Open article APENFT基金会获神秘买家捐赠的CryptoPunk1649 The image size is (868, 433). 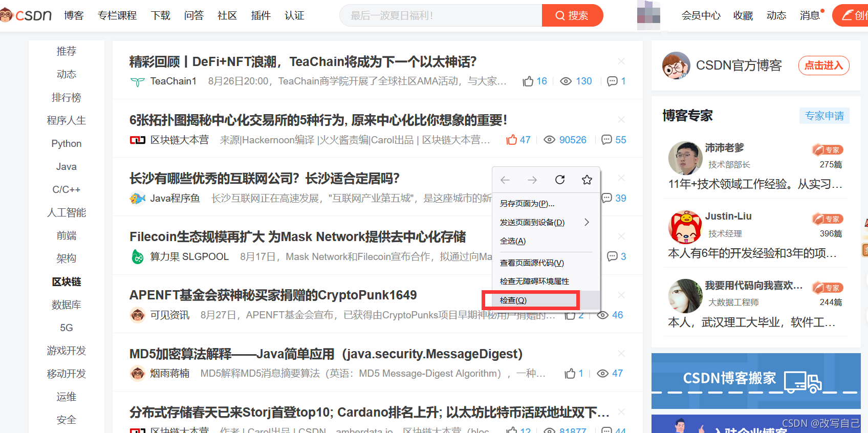pos(273,295)
